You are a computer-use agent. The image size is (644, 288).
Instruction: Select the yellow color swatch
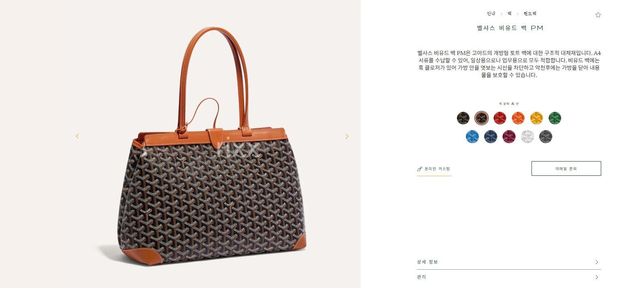click(536, 118)
